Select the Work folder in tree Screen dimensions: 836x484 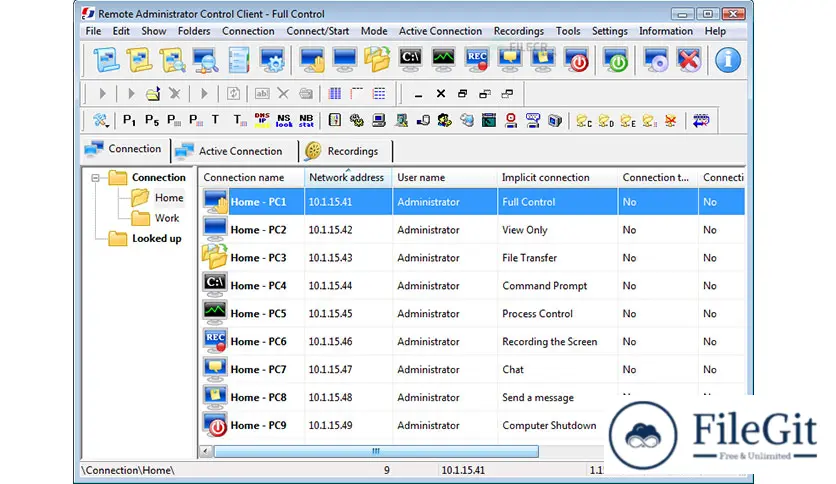[x=167, y=218]
